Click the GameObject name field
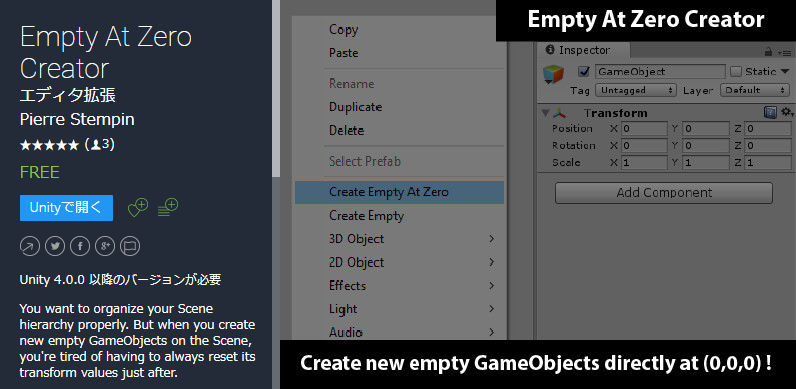 click(659, 72)
